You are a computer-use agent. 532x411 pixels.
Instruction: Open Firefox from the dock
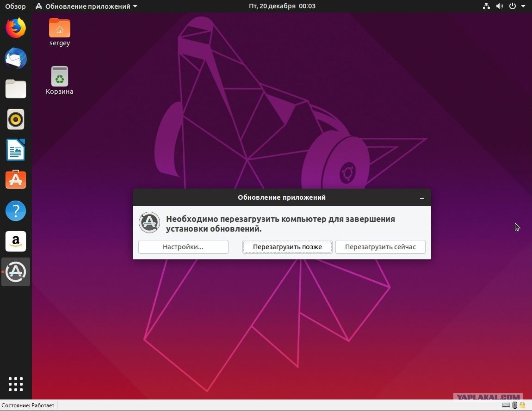[x=16, y=27]
